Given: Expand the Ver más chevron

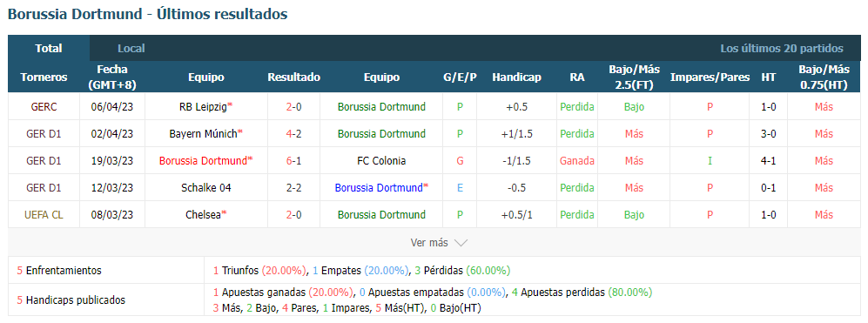Looking at the screenshot, I should point(461,243).
